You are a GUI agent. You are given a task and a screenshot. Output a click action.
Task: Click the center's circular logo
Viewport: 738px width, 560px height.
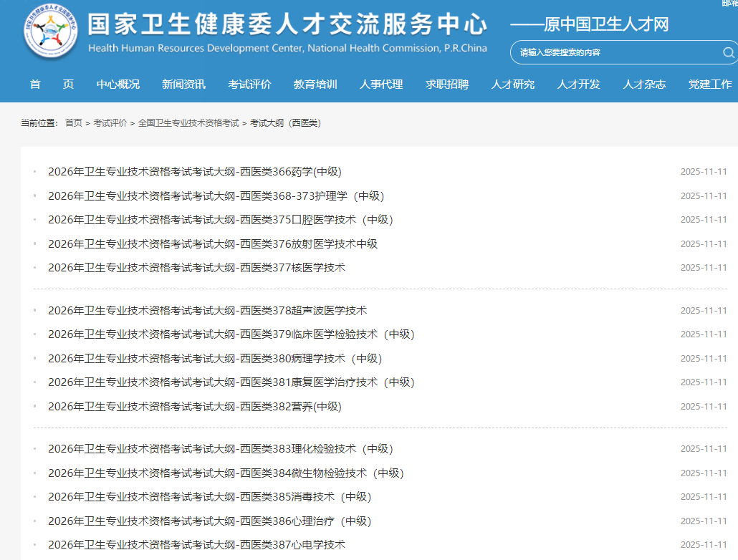point(51,34)
